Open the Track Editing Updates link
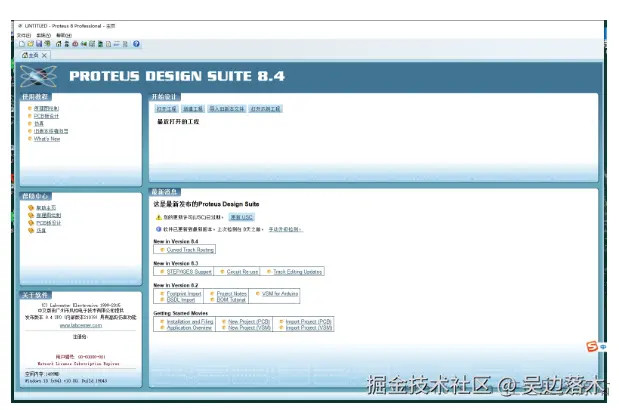The height and width of the screenshot is (410, 619). point(298,271)
